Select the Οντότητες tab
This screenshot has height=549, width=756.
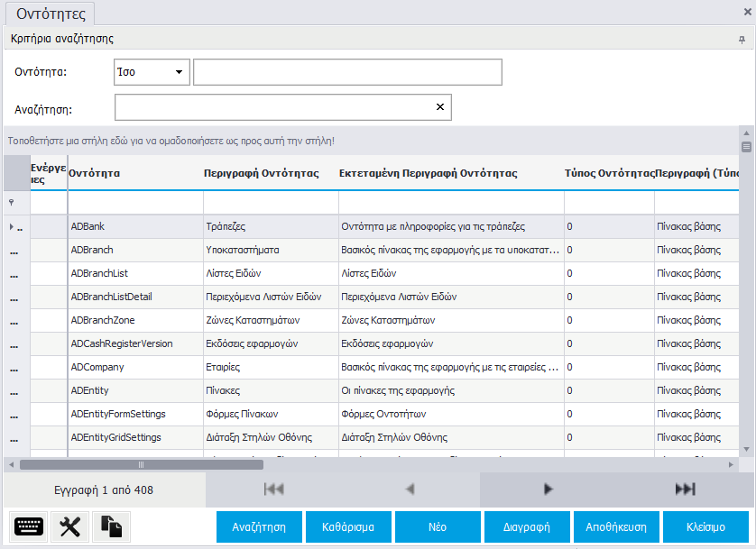[51, 13]
